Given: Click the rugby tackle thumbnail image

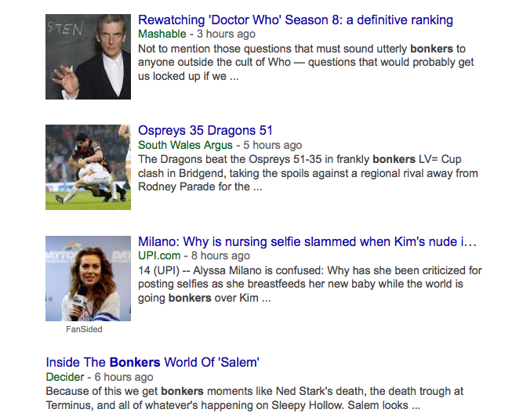Looking at the screenshot, I should pos(89,167).
